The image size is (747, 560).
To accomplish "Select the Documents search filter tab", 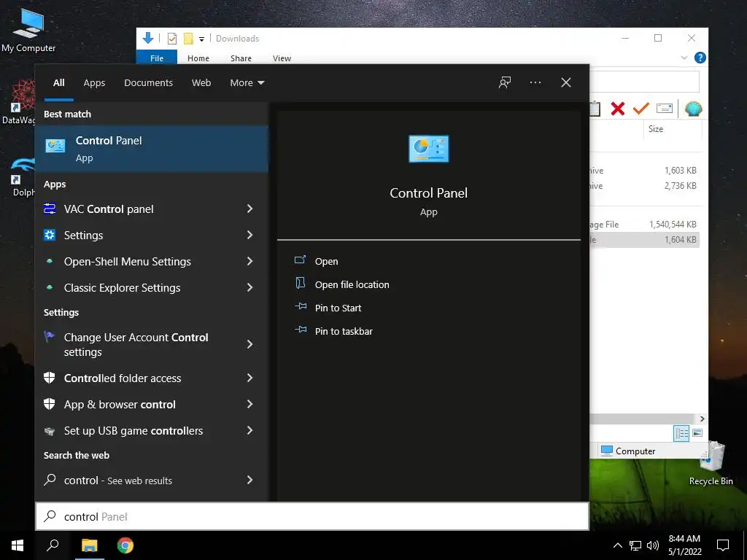I will [148, 83].
